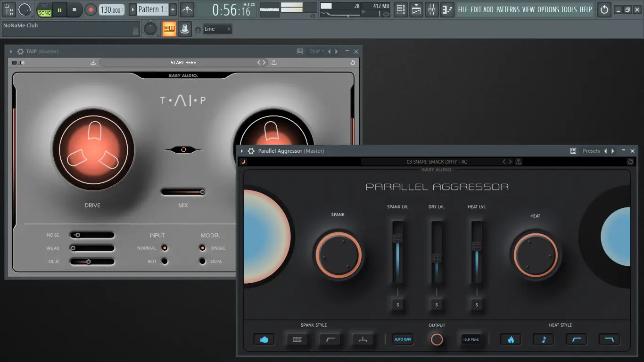Solo the DRY LVL channel
644x362 pixels.
437,305
